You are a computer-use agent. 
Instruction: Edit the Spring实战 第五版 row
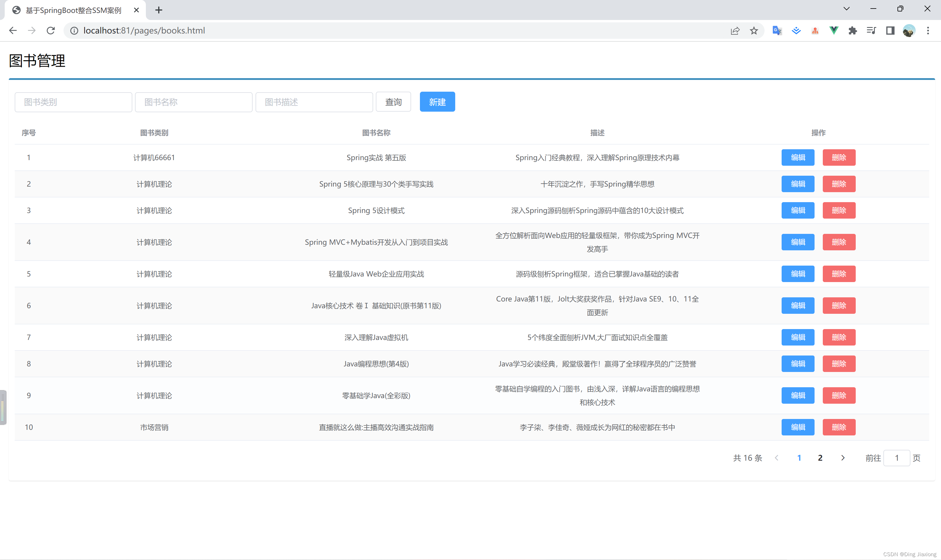click(x=798, y=157)
